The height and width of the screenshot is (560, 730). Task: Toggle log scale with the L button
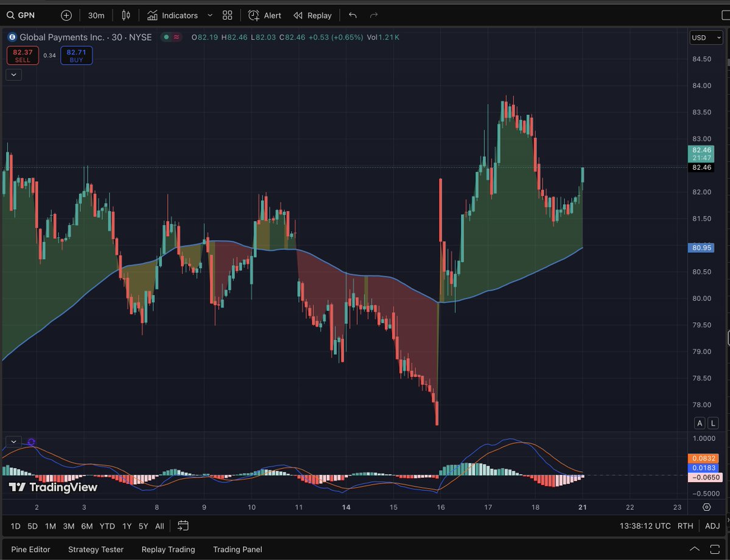tap(713, 423)
